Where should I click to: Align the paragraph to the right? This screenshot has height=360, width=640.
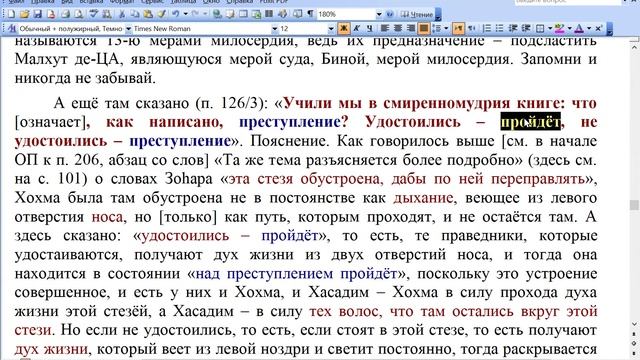pos(411,28)
